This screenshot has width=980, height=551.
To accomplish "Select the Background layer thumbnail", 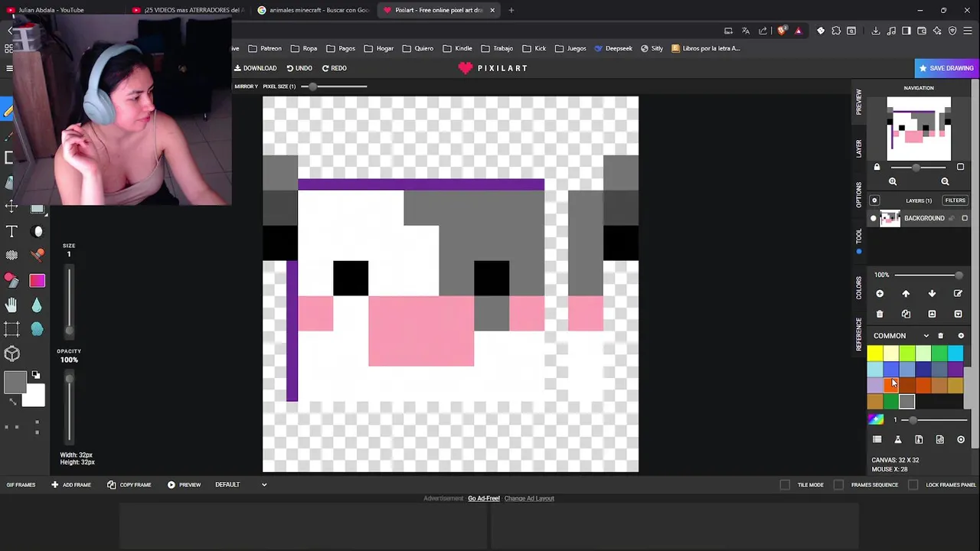I will pos(890,218).
